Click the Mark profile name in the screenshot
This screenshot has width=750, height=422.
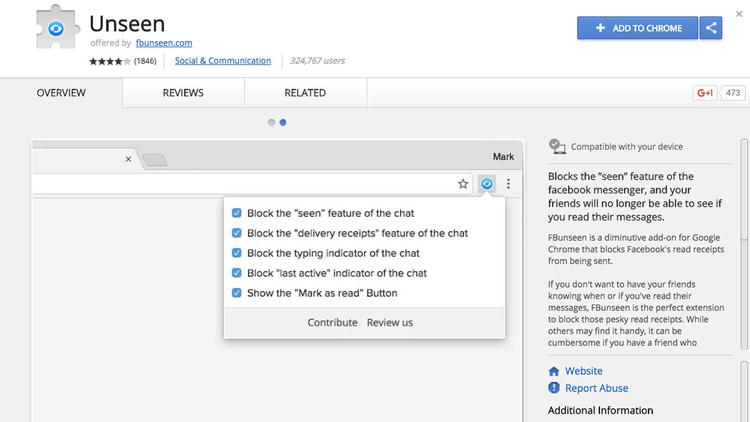click(x=503, y=157)
